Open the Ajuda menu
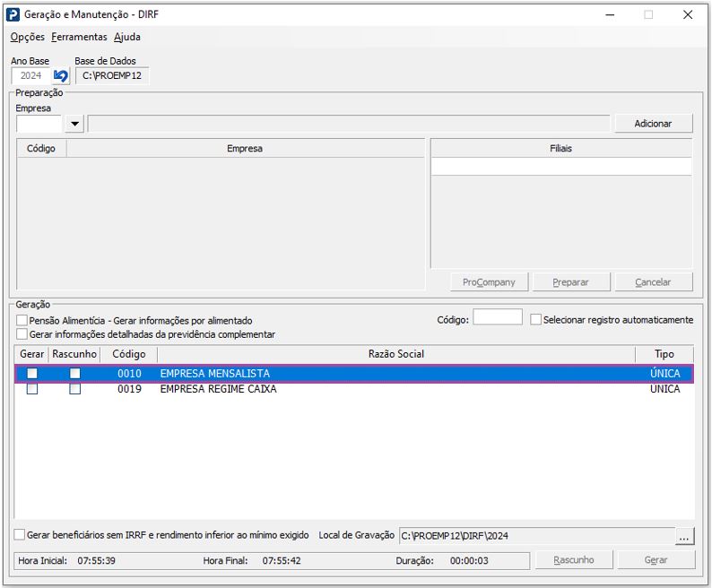Viewport: 712px width, 588px height. [x=127, y=37]
